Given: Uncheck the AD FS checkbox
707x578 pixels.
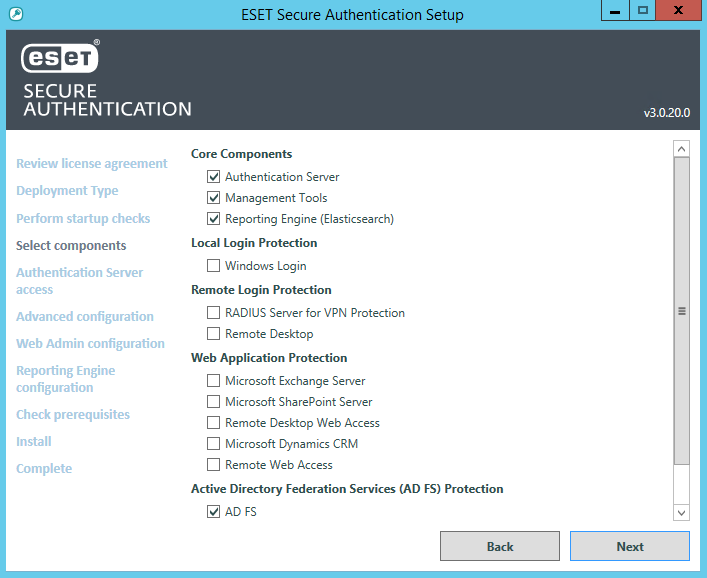Looking at the screenshot, I should [213, 512].
